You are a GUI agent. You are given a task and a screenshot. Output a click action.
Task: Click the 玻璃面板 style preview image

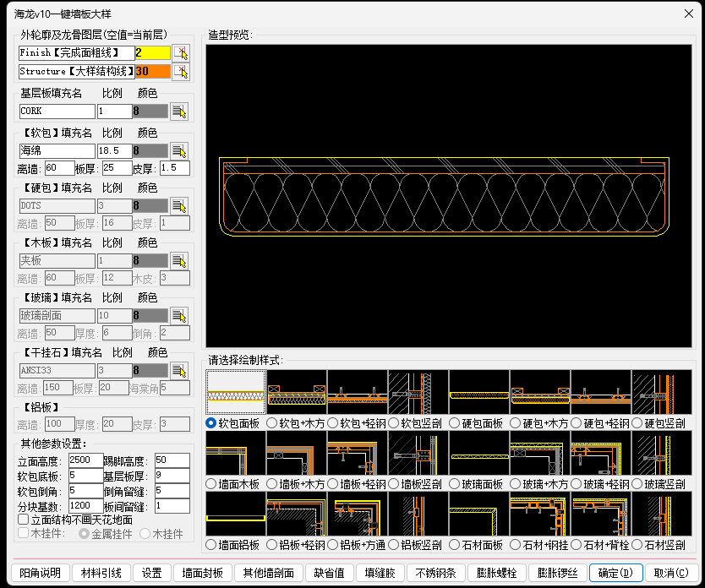(x=479, y=453)
